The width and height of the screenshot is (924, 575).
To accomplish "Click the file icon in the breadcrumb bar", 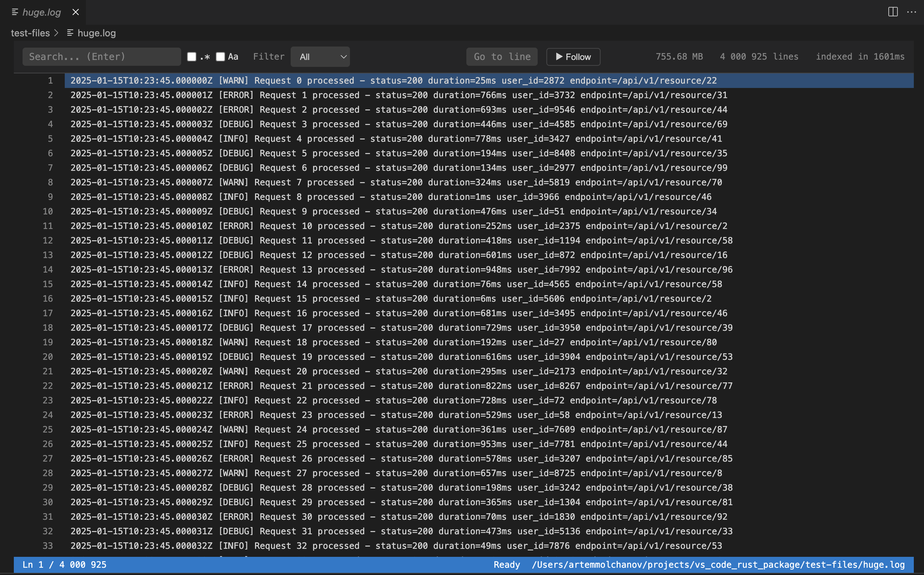I will pyautogui.click(x=69, y=33).
